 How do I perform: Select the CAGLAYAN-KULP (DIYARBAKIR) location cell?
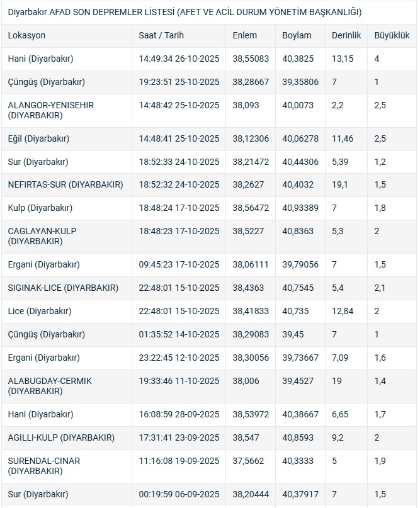[x=42, y=236]
